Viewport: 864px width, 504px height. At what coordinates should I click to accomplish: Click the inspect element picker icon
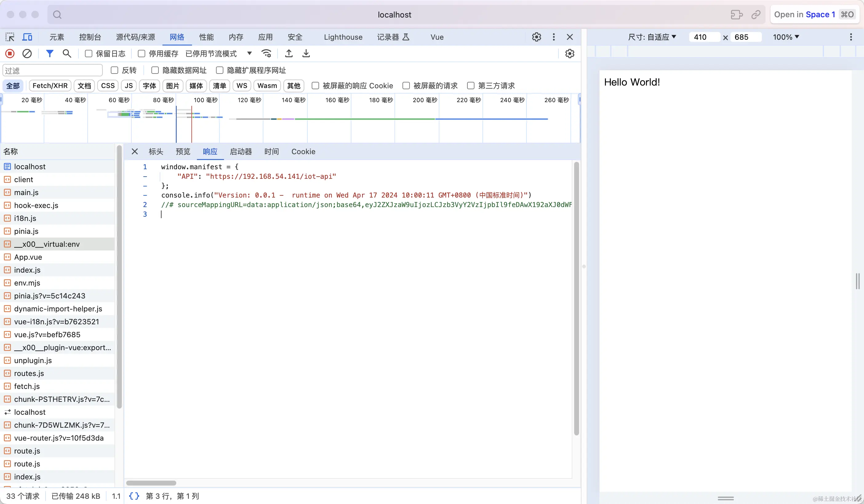tap(10, 37)
